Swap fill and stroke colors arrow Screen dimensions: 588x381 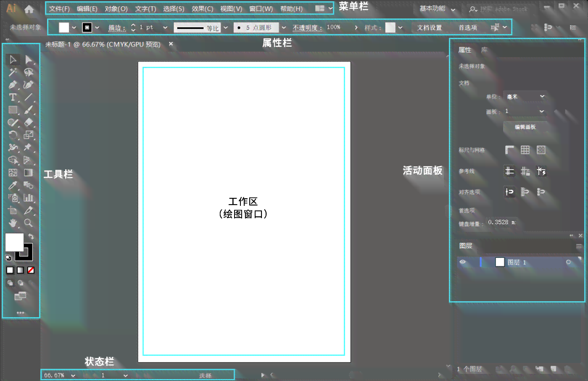coord(31,236)
